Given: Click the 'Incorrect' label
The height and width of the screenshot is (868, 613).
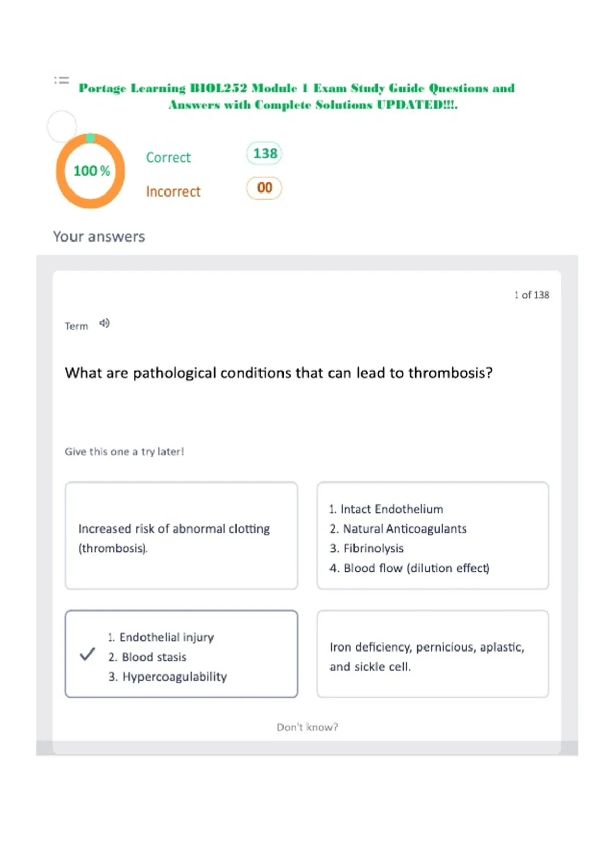Looking at the screenshot, I should (173, 191).
